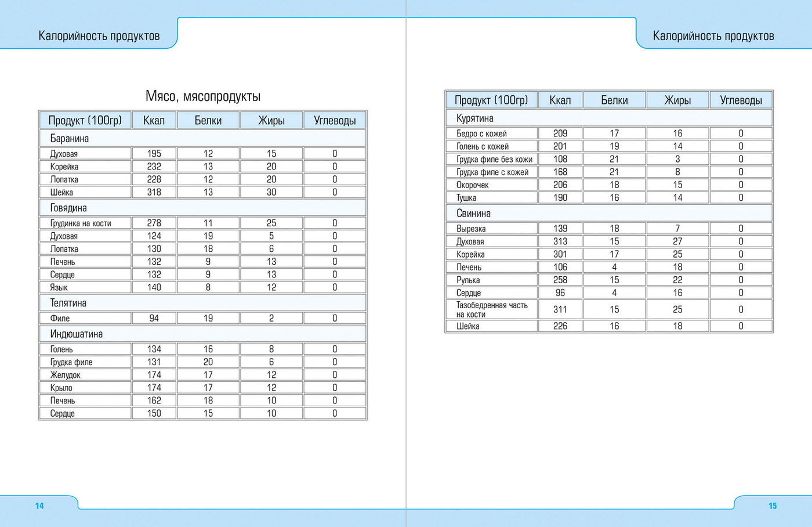The image size is (812, 527).
Task: Click page number 14
Action: coord(39,506)
